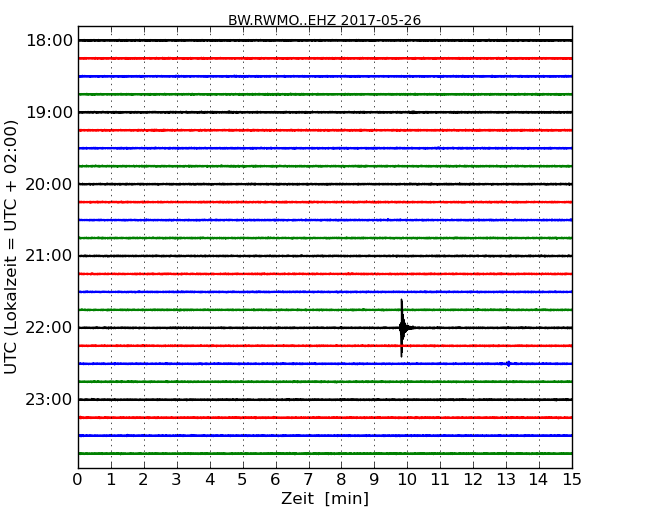Click the x-axis tick label 8
This screenshot has height=520, width=650.
pos(341,479)
